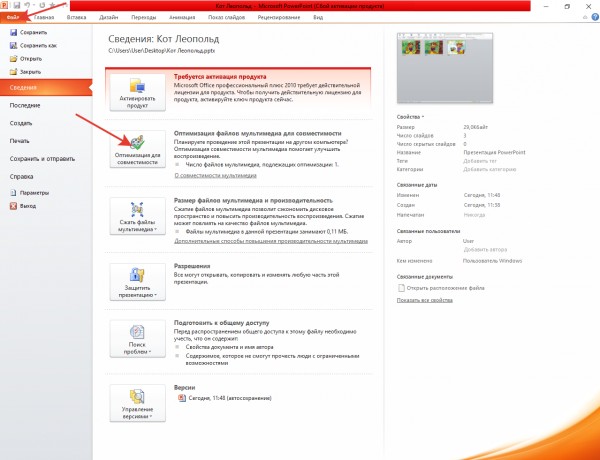This screenshot has width=600, height=460.
Task: Click the quick access toolbar save icon
Action: (17, 5)
